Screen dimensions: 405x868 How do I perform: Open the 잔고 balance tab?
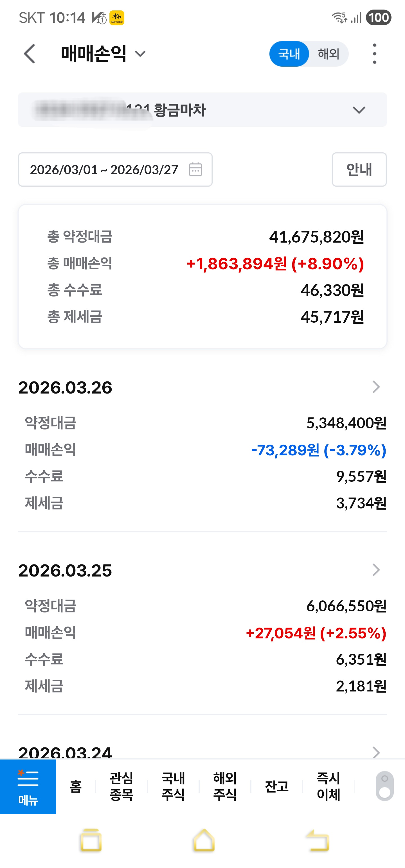[276, 786]
